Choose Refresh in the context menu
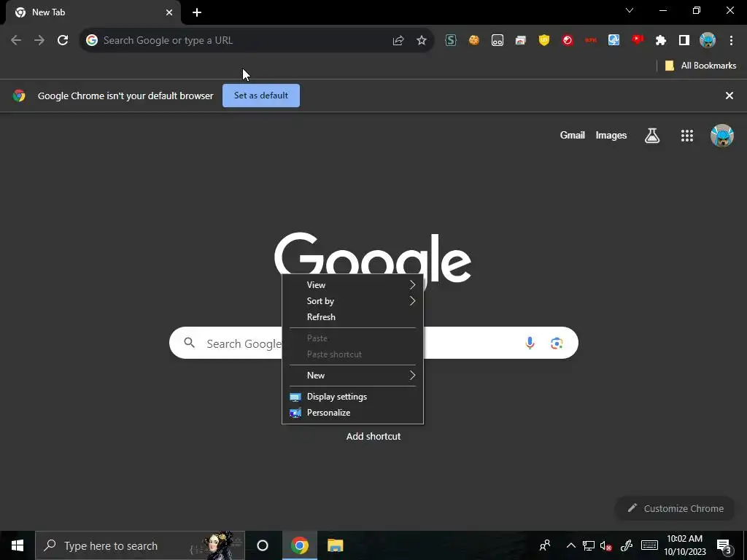Image resolution: width=747 pixels, height=560 pixels. (352, 317)
